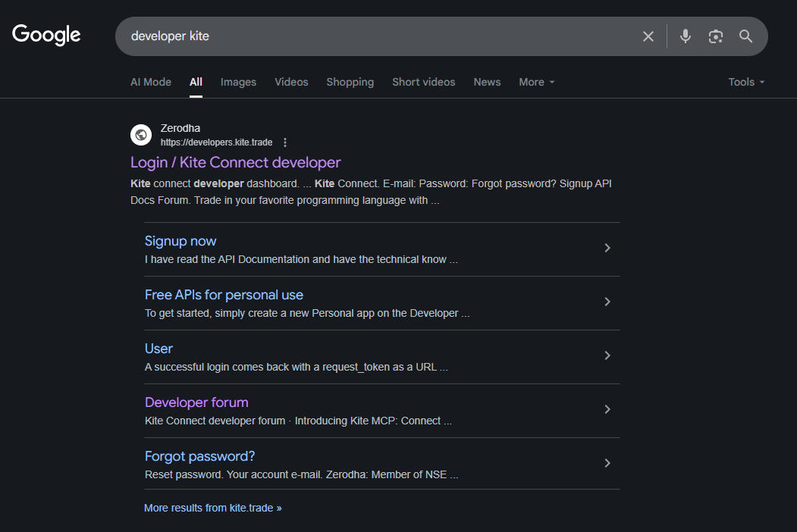Start voice search with microphone icon
The width and height of the screenshot is (797, 532).
point(686,36)
